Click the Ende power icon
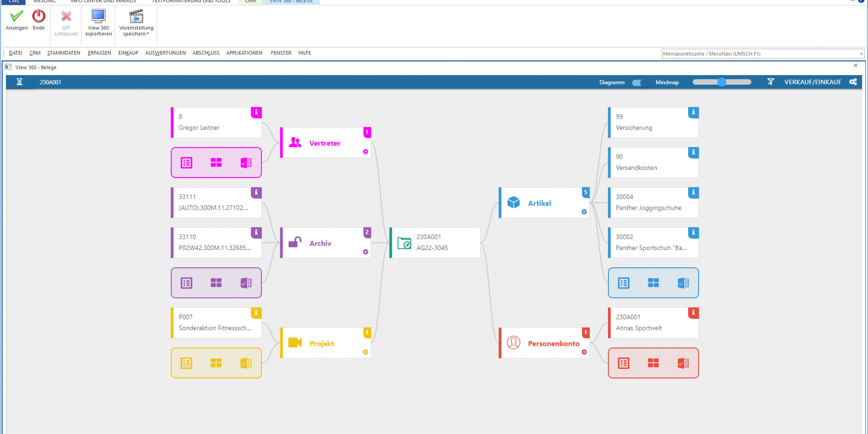The image size is (868, 434). (39, 16)
